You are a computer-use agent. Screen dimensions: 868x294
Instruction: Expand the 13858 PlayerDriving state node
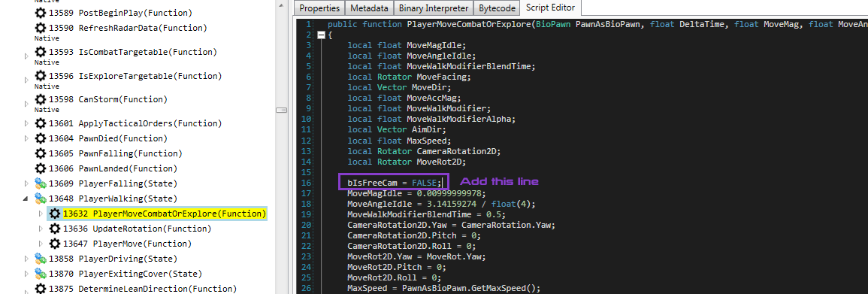point(26,259)
